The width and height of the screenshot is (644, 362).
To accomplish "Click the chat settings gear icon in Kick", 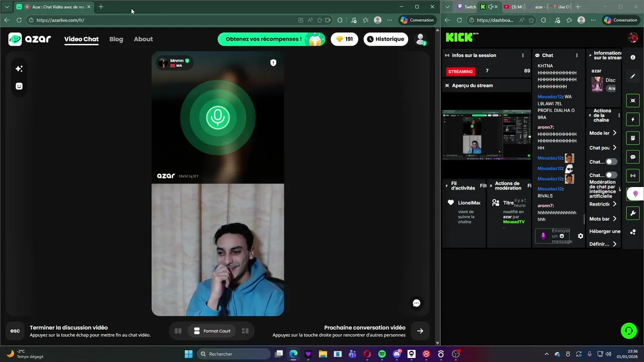I will tap(580, 236).
